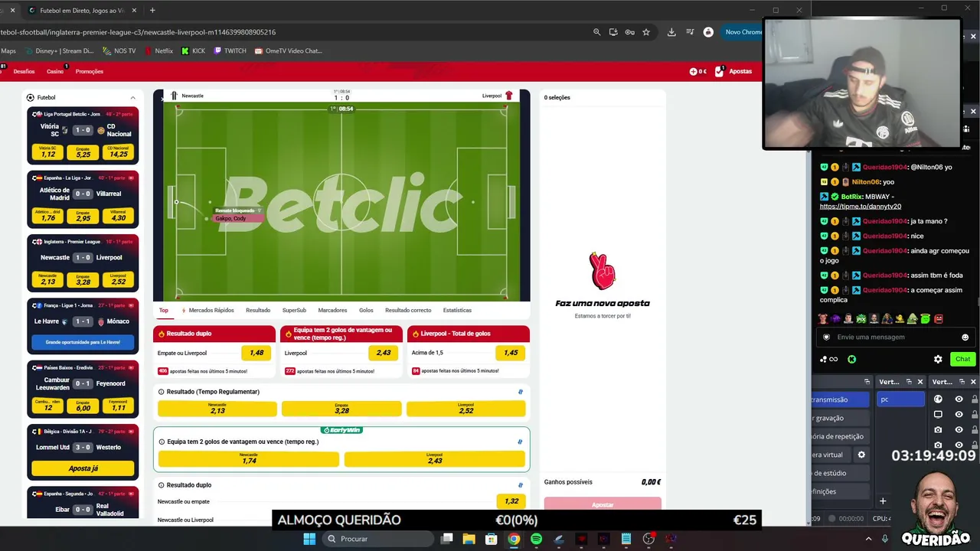
Task: Toggle visibility of the second OBS source
Action: tap(959, 414)
